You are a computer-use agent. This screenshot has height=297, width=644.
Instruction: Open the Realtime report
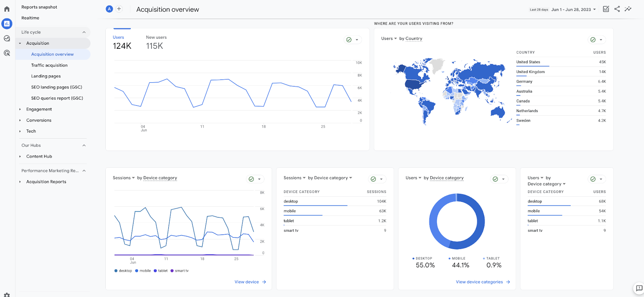pos(30,18)
